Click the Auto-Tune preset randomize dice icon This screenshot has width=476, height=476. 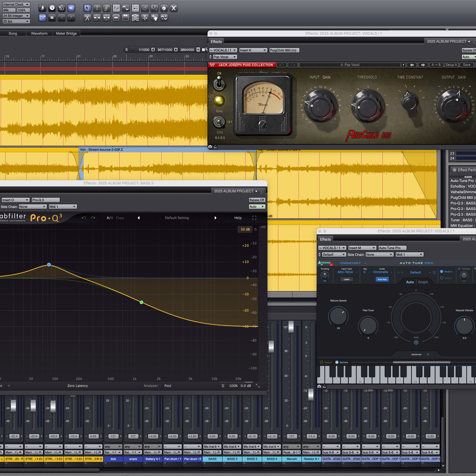(x=434, y=272)
